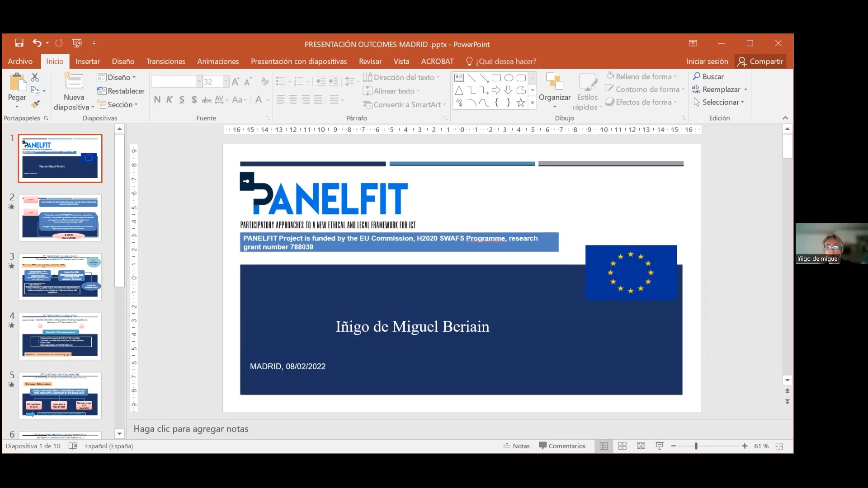Switch to the Transiciones tab
The height and width of the screenshot is (488, 868).
(x=166, y=61)
